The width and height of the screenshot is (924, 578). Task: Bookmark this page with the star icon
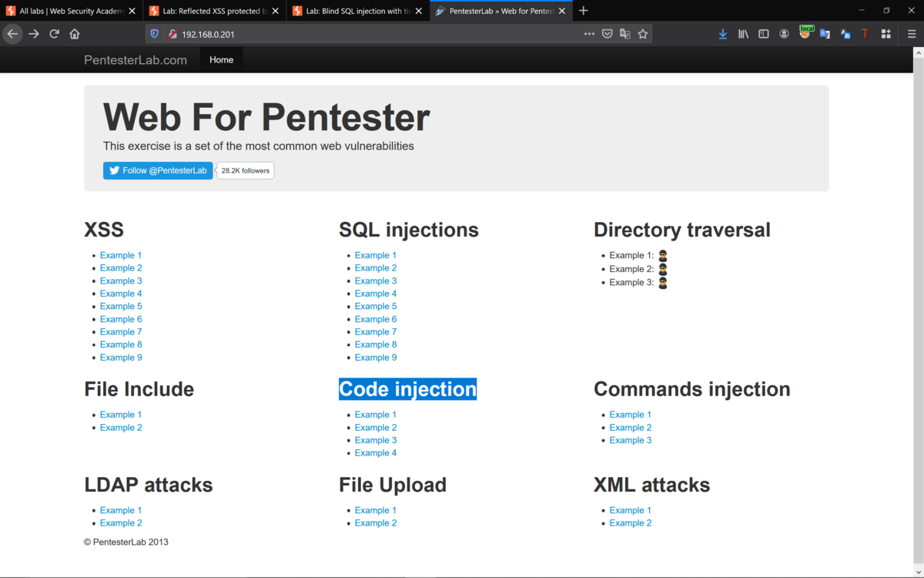tap(643, 34)
